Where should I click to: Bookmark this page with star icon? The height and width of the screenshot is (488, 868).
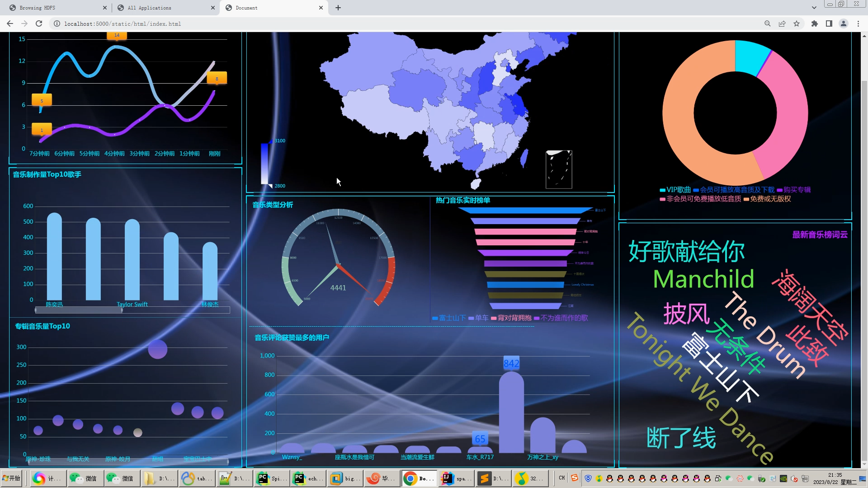click(x=797, y=23)
